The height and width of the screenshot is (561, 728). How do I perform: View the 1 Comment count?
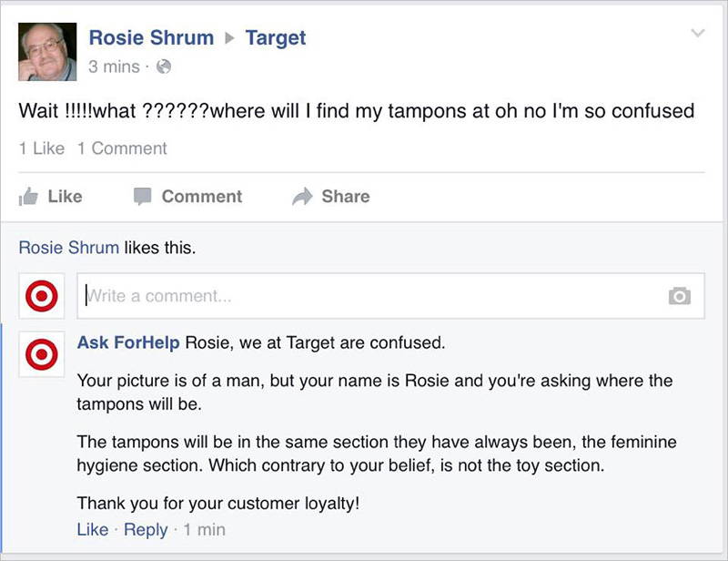122,148
